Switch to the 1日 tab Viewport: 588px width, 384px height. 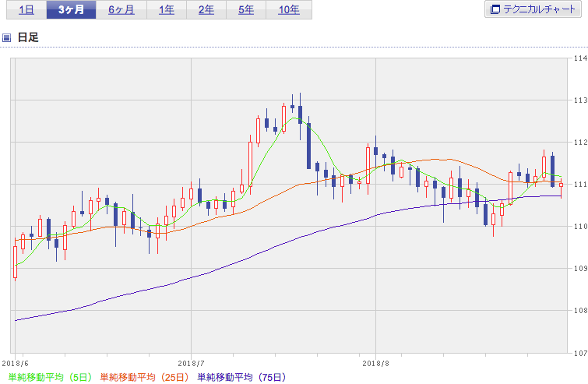point(26,10)
